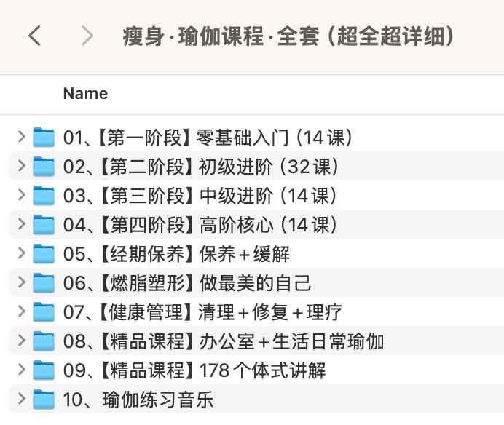Screen dimensions: 504x425
Task: Click the folder icon for 05 经期保养
Action: (x=44, y=254)
